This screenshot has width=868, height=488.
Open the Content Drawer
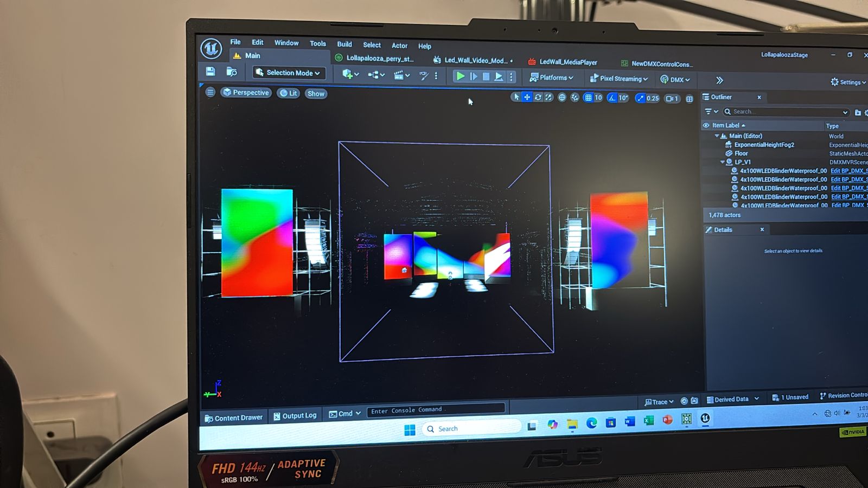[x=234, y=418]
